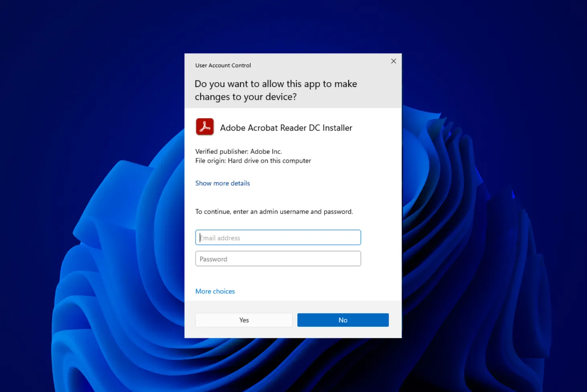This screenshot has width=587, height=392.
Task: Click the Adobe Acrobat Reader DC Installer name
Action: point(286,128)
